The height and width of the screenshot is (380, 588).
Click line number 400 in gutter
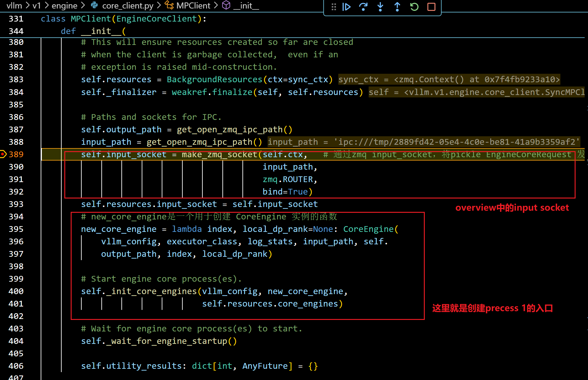(16, 291)
